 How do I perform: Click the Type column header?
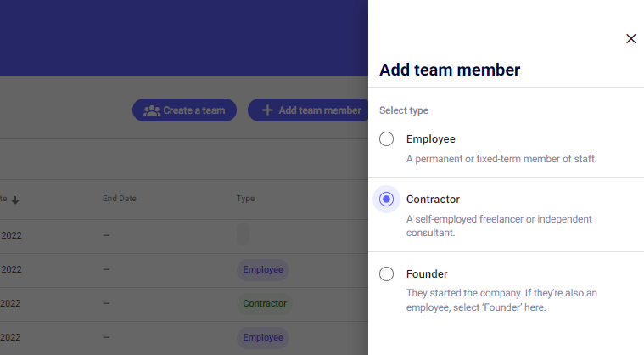tap(245, 199)
